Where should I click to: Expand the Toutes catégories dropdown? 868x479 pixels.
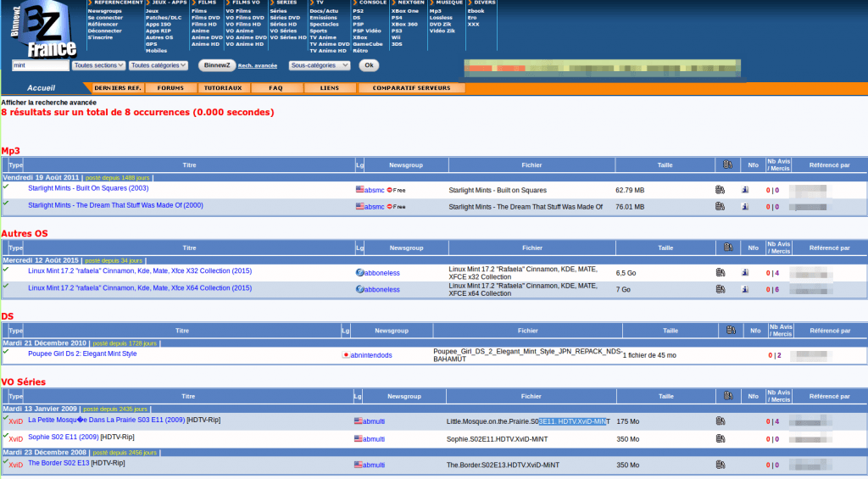[x=159, y=65]
